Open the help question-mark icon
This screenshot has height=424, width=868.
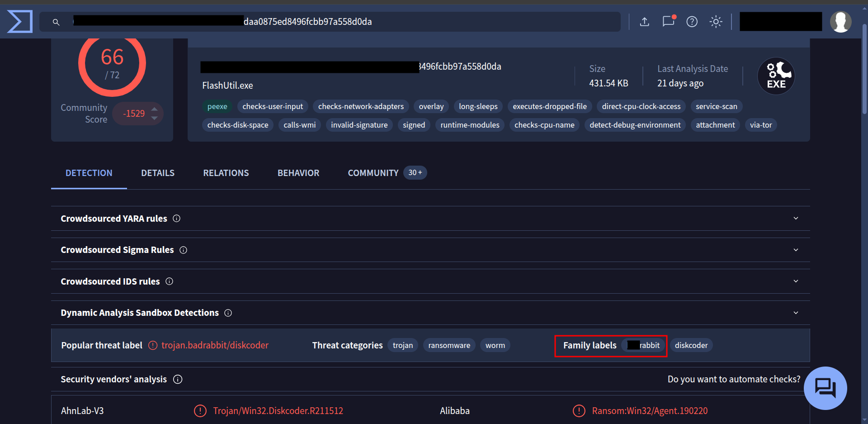pos(692,21)
